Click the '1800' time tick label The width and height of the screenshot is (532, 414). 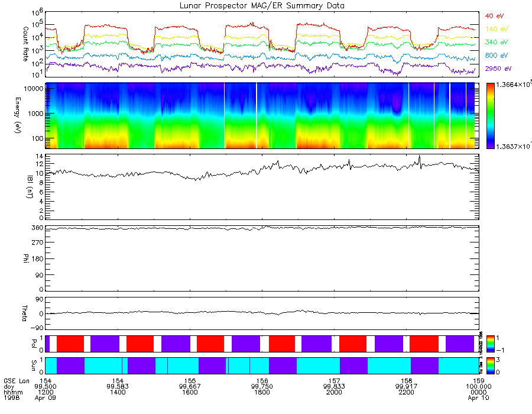(262, 392)
